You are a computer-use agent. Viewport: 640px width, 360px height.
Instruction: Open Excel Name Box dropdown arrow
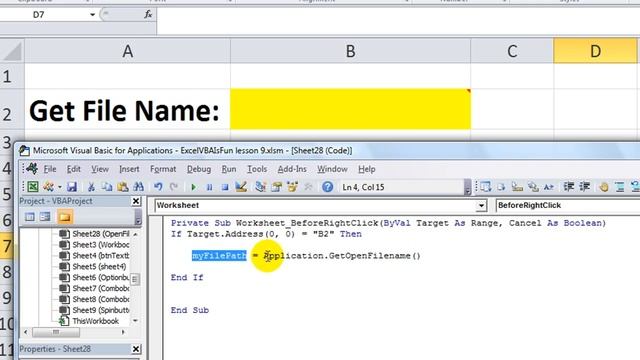pos(92,15)
